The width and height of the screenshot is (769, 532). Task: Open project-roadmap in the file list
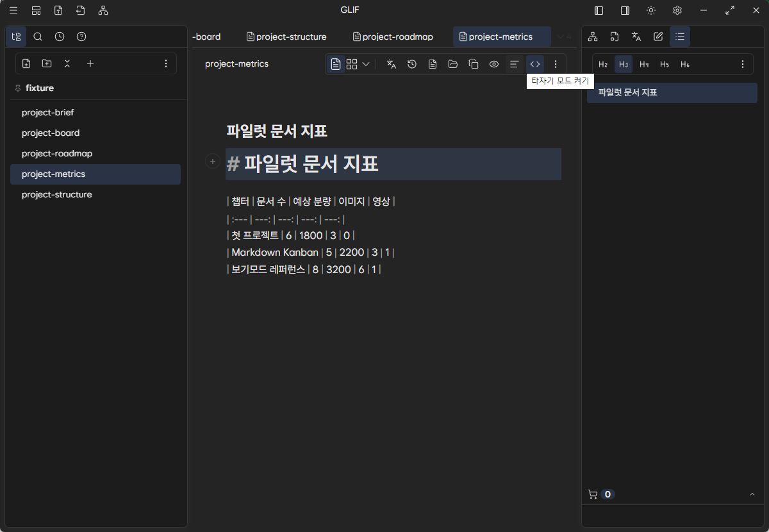pyautogui.click(x=95, y=153)
